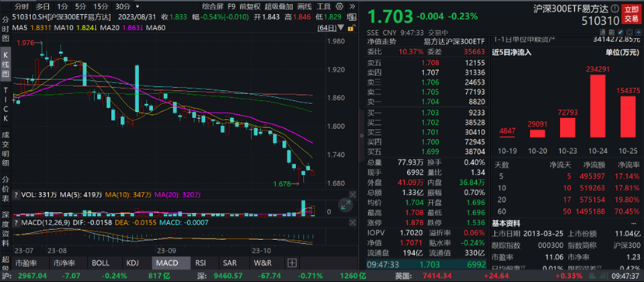This screenshot has width=644, height=282.
Task: Open the K线图 sidebar tab
Action: click(5, 64)
